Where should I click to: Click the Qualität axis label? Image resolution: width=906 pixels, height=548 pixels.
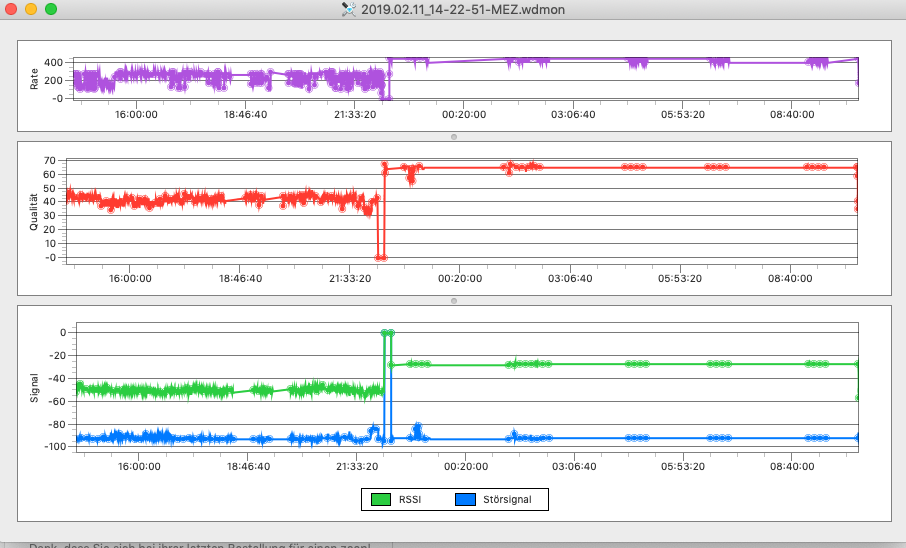coord(35,211)
